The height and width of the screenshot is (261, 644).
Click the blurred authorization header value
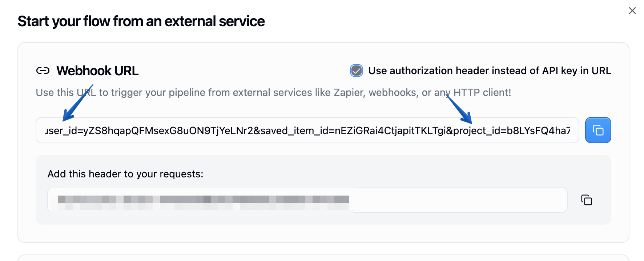click(x=203, y=201)
